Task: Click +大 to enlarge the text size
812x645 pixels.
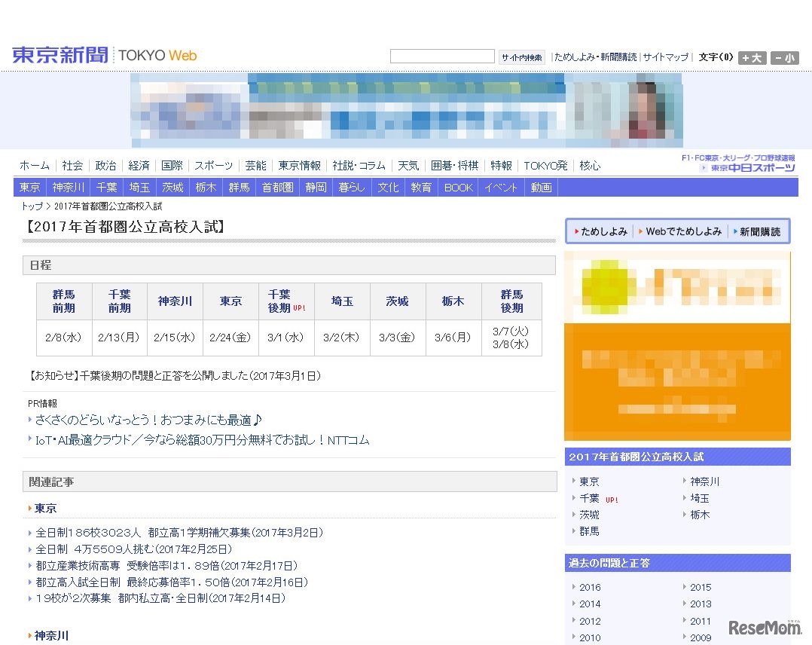Action: 752,57
